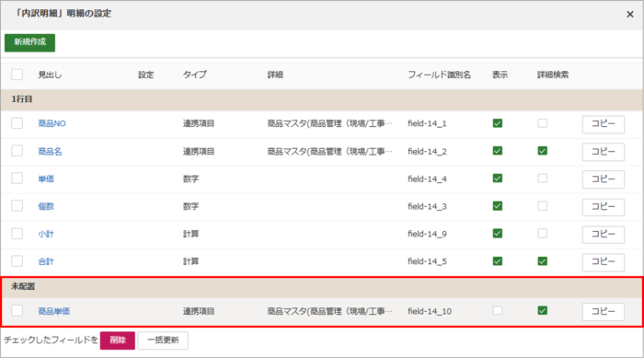644x358 pixels.
Task: Click the 詳細検索 column header
Action: click(553, 75)
